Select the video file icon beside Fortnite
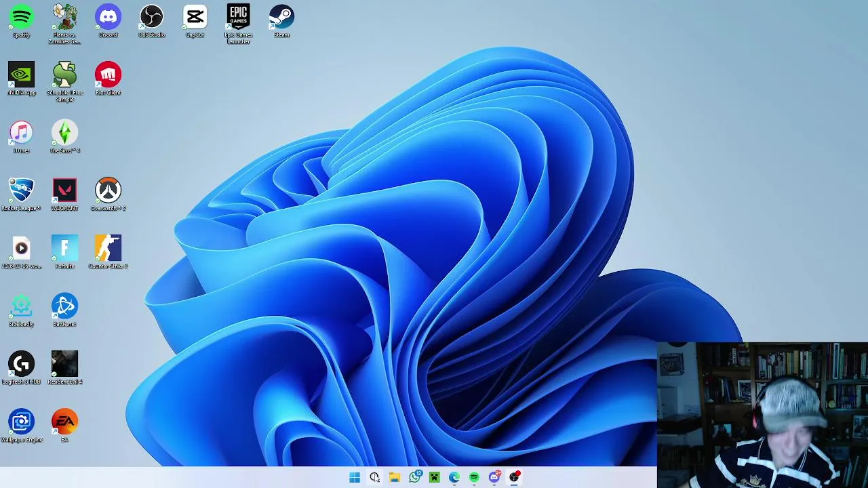Image resolution: width=868 pixels, height=488 pixels. (x=21, y=253)
